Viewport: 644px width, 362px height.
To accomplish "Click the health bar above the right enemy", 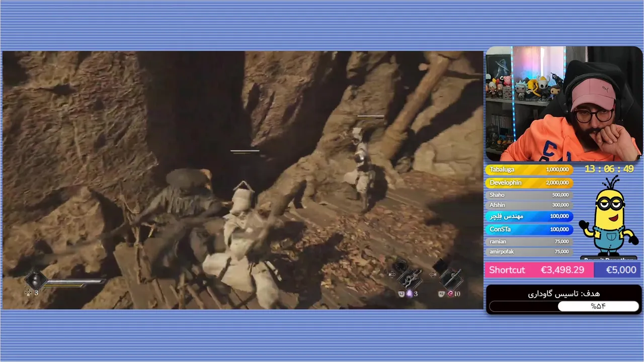I will coord(371,116).
